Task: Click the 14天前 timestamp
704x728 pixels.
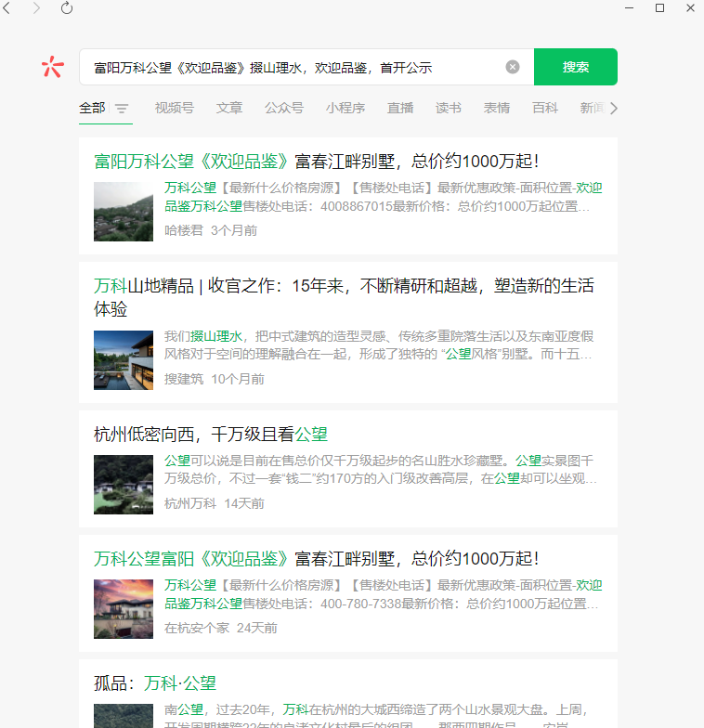Action: 244,503
